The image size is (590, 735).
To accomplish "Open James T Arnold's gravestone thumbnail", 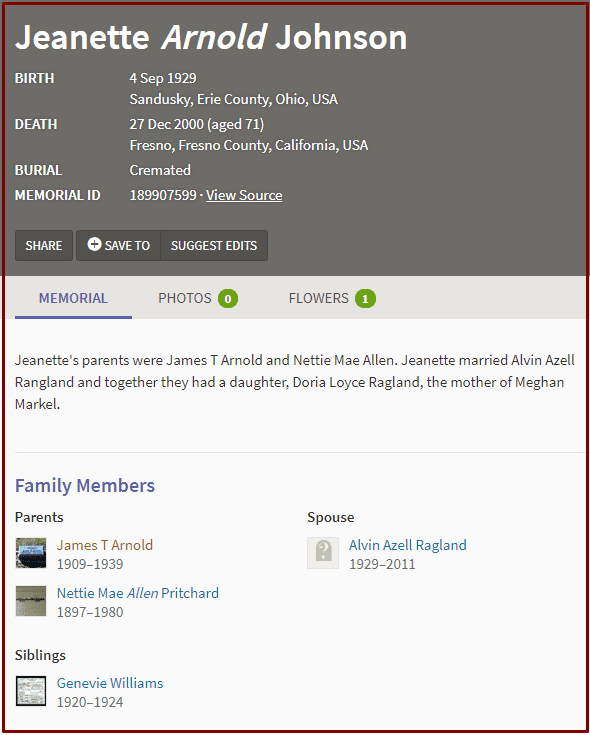I will (x=31, y=553).
